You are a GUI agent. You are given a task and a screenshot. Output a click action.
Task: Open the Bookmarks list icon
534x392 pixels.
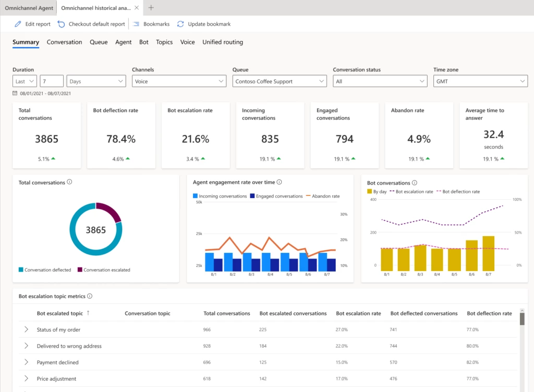[x=137, y=24]
